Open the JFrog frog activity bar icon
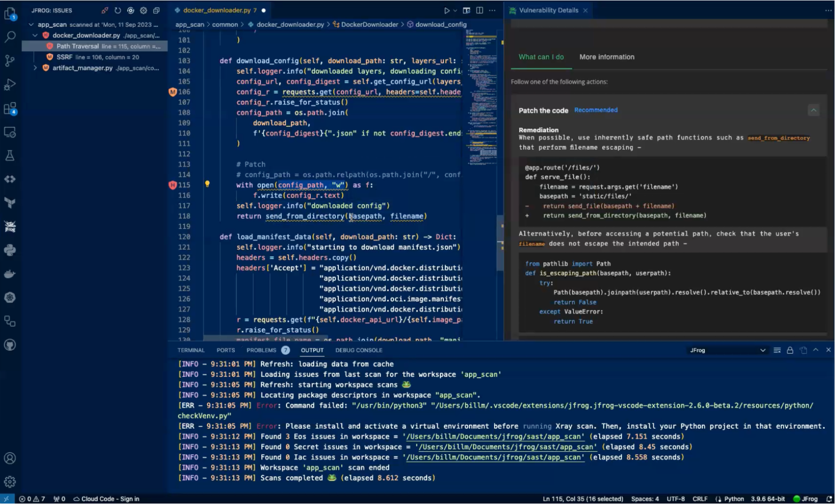This screenshot has width=835, height=504. tap(10, 226)
